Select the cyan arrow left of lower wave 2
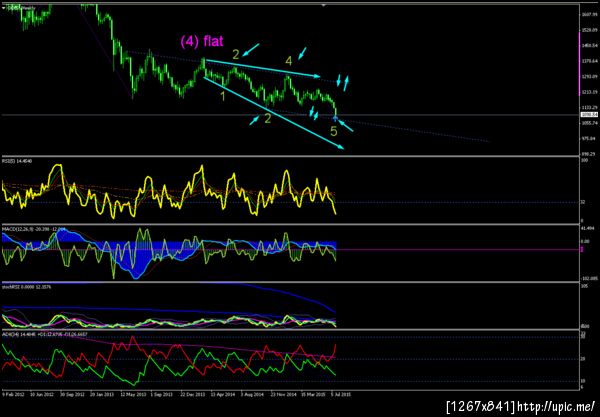600x417 pixels. 254,121
